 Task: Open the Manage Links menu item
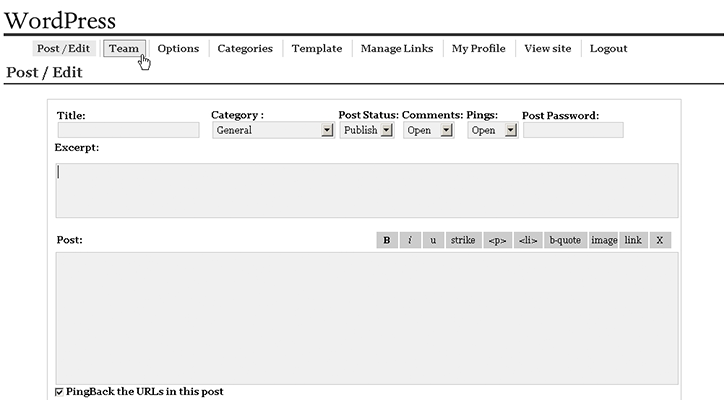tap(397, 48)
